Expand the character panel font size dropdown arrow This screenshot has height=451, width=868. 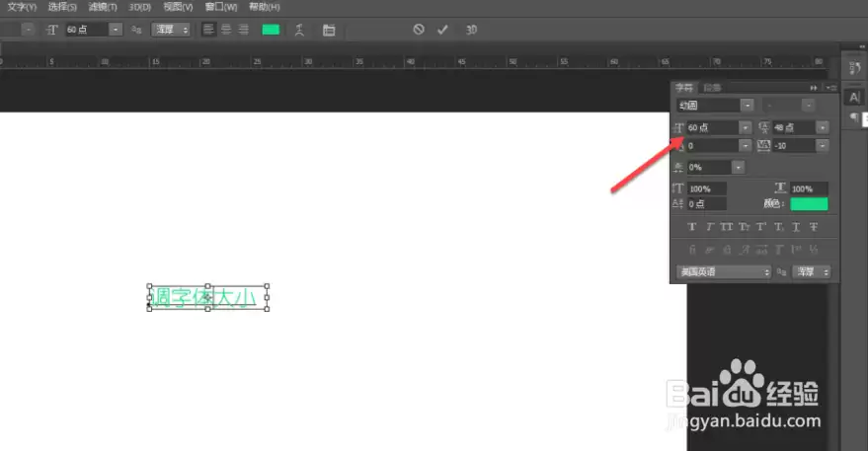746,128
